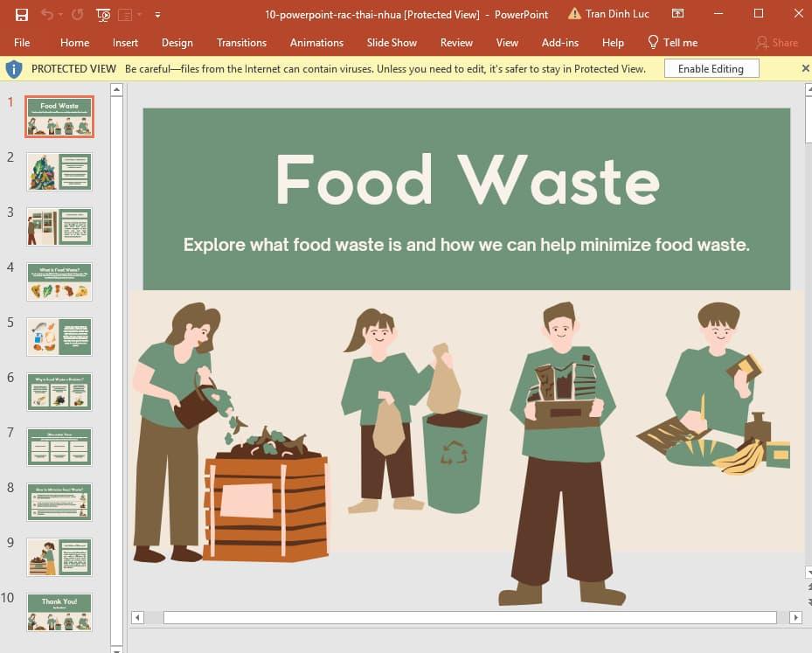Expand the Undo history dropdown arrow
Image resolution: width=812 pixels, height=653 pixels.
[59, 14]
